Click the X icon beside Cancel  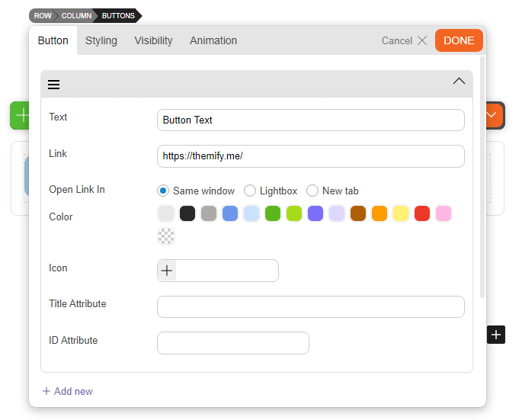click(422, 41)
